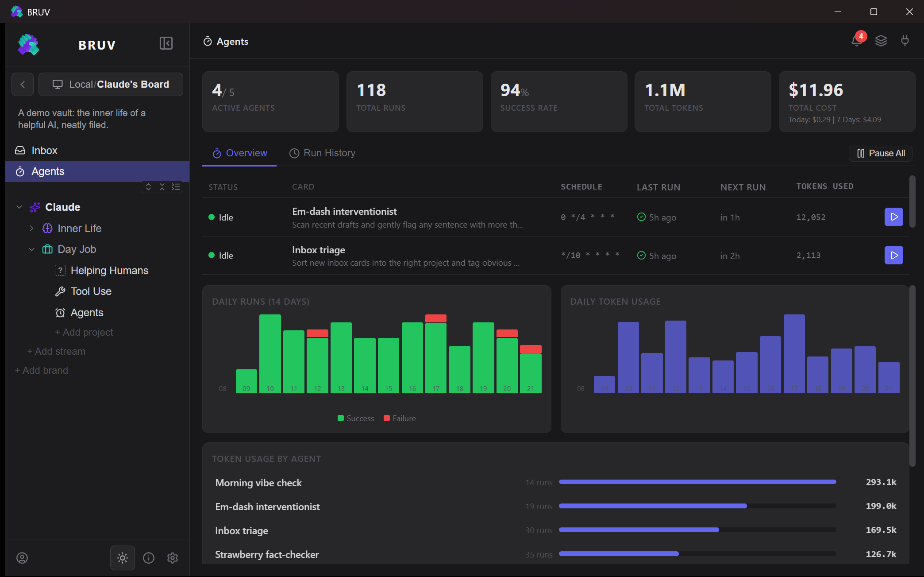The image size is (924, 577).
Task: Click the Agents alarm clock icon in tree
Action: point(60,313)
